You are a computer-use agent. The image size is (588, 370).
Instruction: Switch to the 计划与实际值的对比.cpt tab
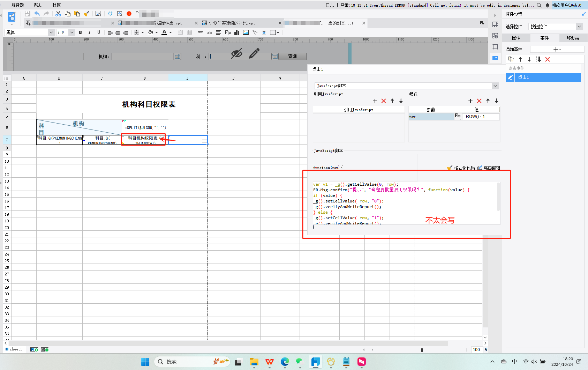point(232,23)
